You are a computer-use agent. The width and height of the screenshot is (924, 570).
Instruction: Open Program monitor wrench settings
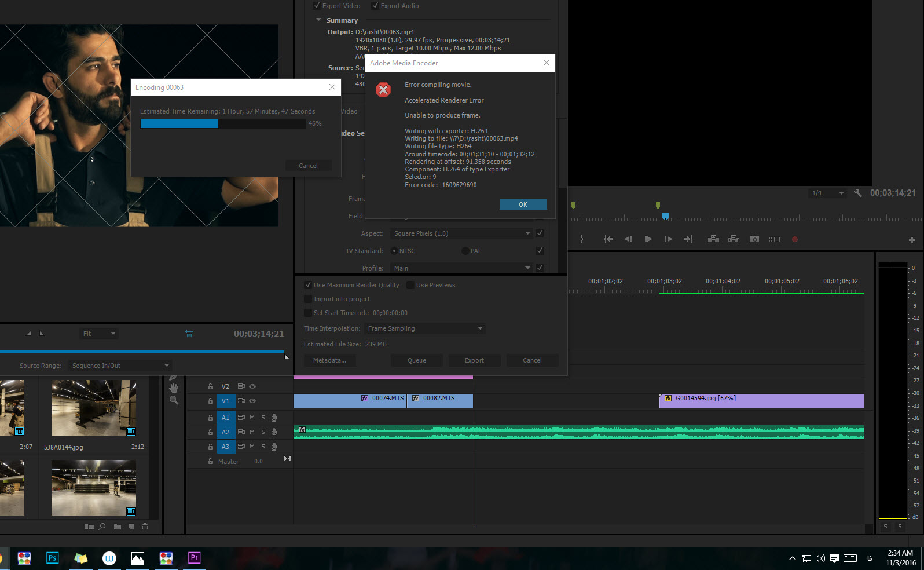pos(858,193)
